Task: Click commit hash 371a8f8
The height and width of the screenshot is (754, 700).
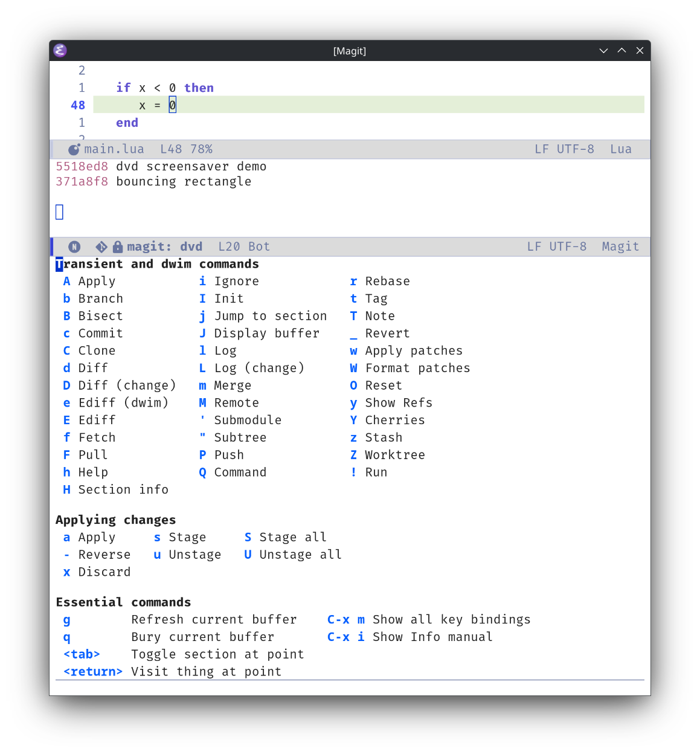Action: pos(82,181)
